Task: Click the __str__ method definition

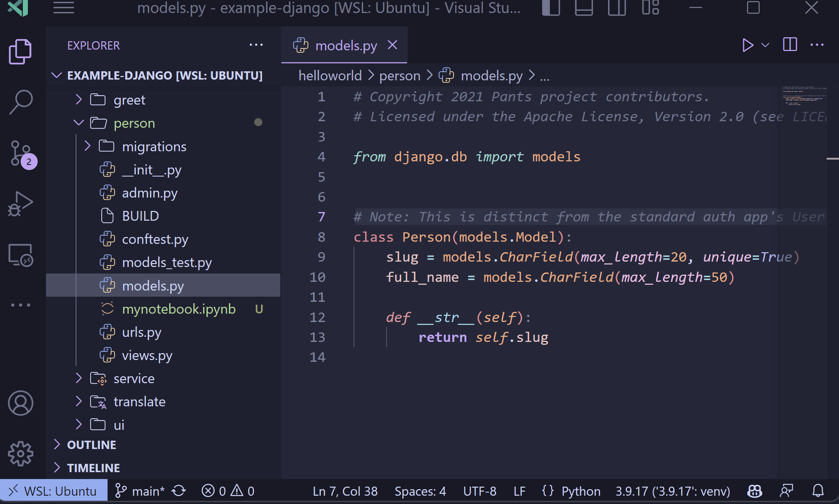Action: click(x=458, y=317)
